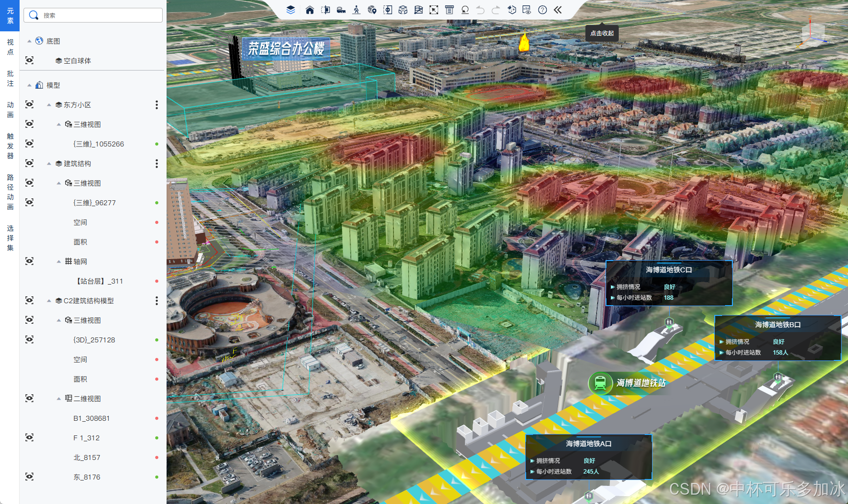The width and height of the screenshot is (848, 504).
Task: Open the help question mark icon
Action: pos(542,10)
